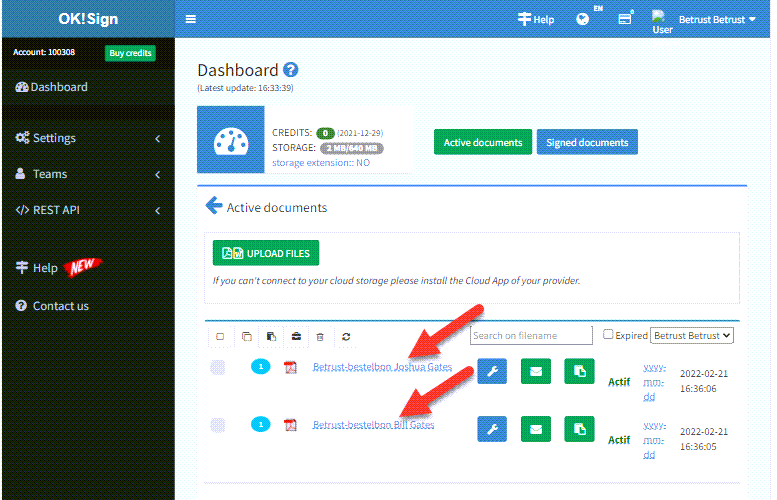Viewport: 777px width, 500px height.
Task: Go back using the blue arrow
Action: tap(214, 205)
